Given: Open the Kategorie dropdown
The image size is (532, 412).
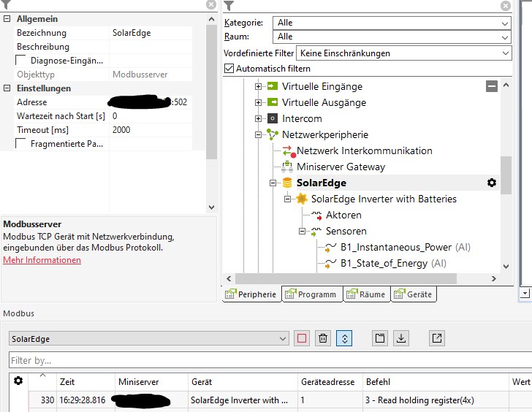Looking at the screenshot, I should tap(392, 23).
